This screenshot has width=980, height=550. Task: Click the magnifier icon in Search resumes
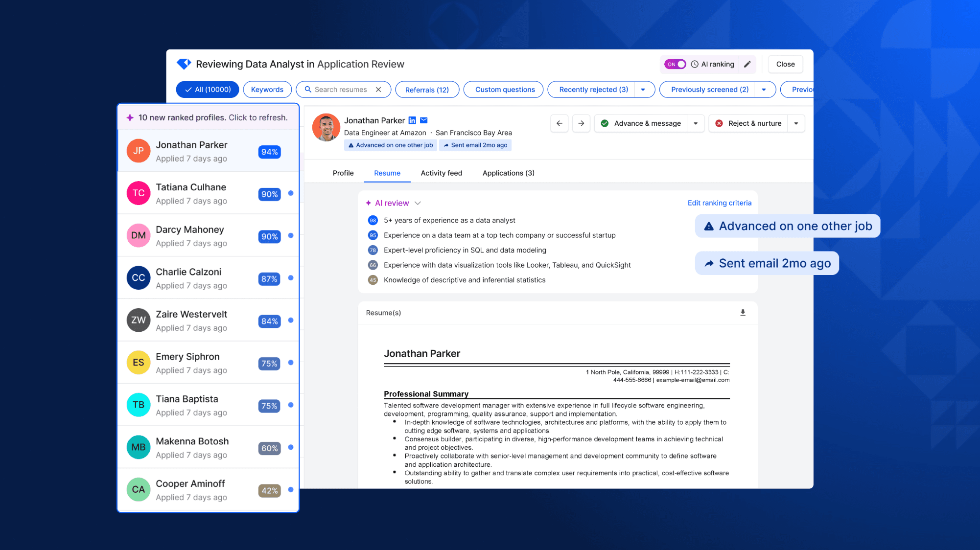(308, 90)
